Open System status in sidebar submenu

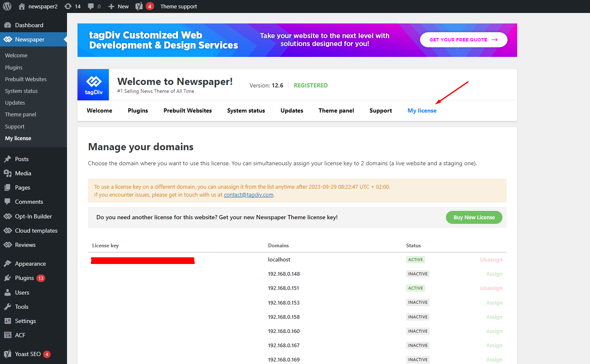21,91
